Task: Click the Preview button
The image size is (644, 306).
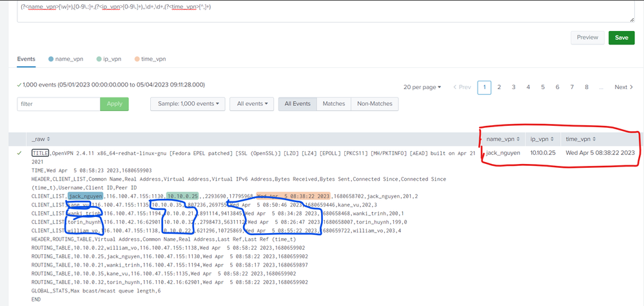Action: [x=587, y=37]
